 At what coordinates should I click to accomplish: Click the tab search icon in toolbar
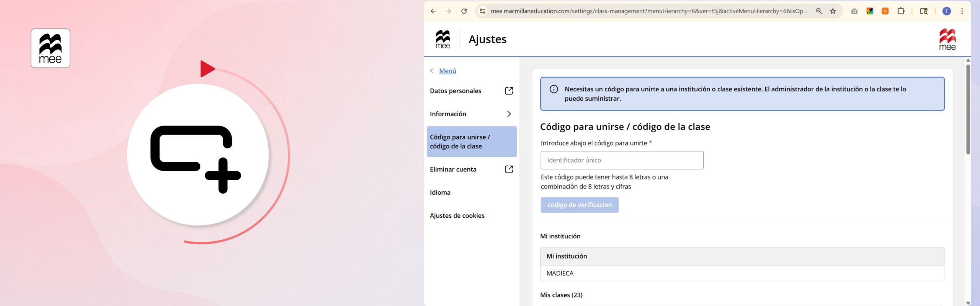924,11
